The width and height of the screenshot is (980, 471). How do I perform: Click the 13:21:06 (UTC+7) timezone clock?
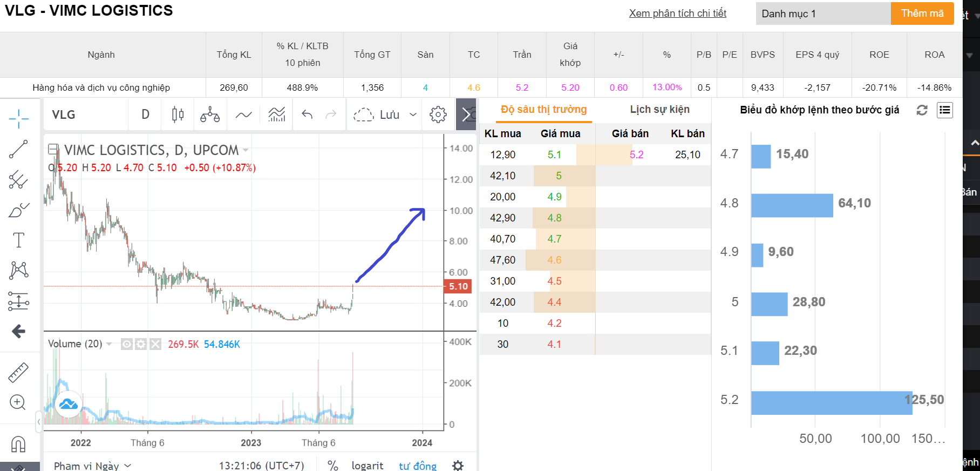click(262, 466)
